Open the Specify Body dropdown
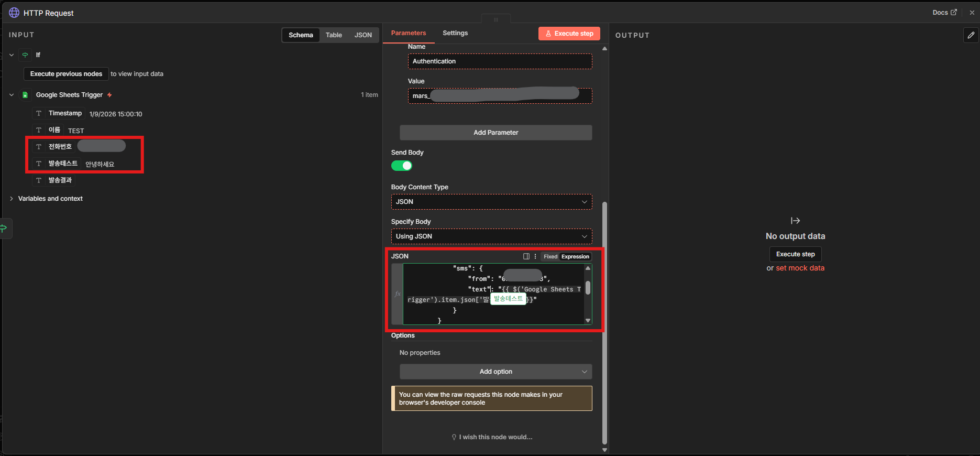 [491, 236]
